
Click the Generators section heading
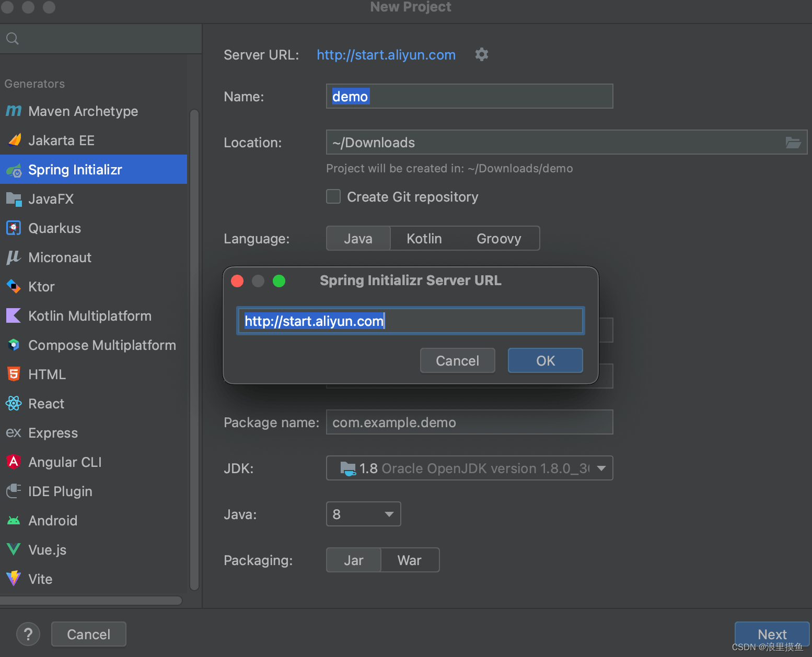(34, 84)
